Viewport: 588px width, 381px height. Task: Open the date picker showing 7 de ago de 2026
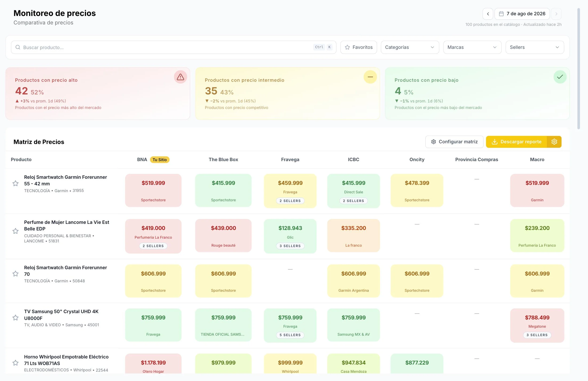click(522, 14)
